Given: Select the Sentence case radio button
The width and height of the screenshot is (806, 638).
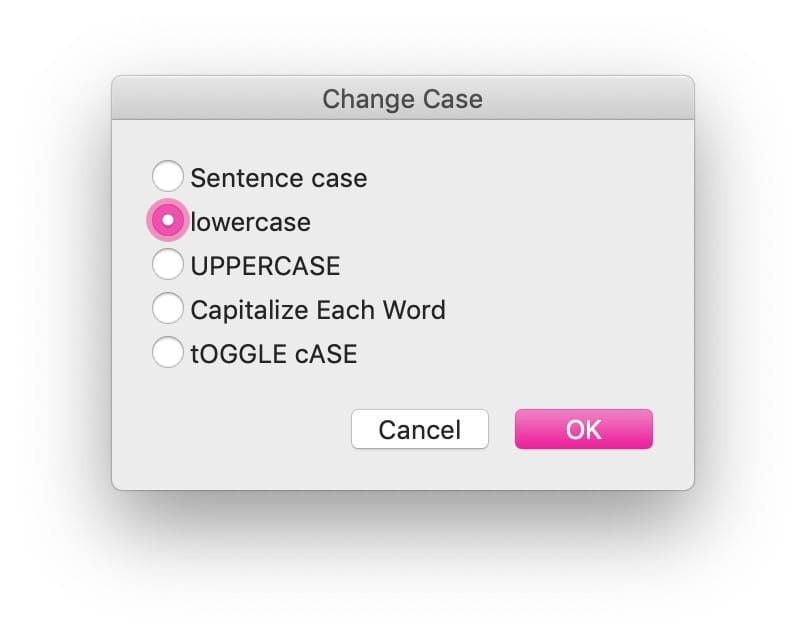Looking at the screenshot, I should (x=168, y=176).
